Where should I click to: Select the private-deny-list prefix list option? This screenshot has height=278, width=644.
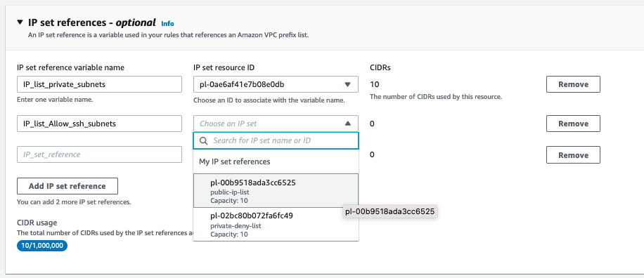276,224
